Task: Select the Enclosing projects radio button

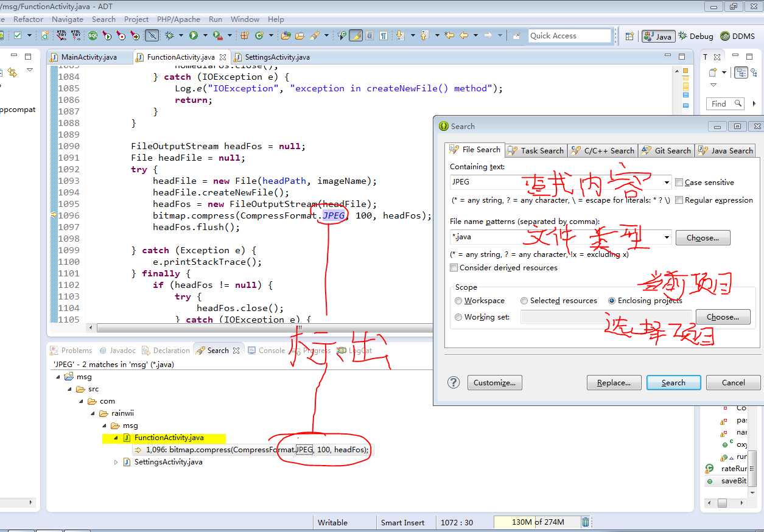Action: tap(612, 300)
